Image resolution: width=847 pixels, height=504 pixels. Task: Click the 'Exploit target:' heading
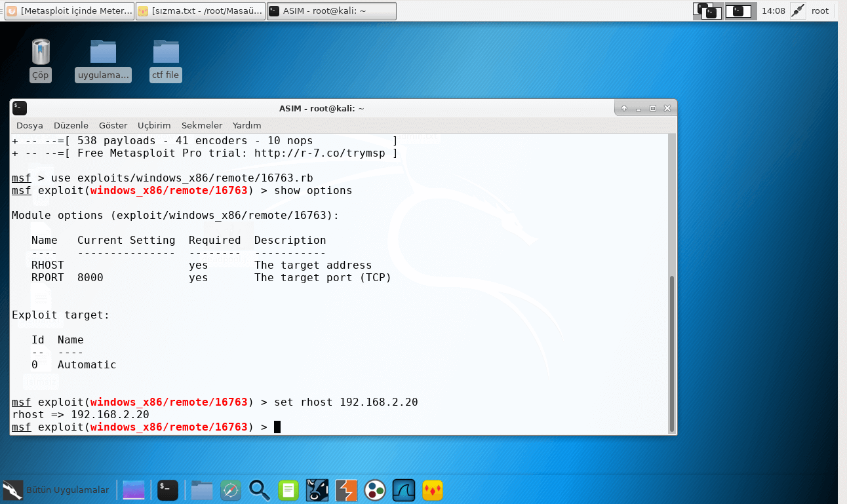click(x=61, y=315)
